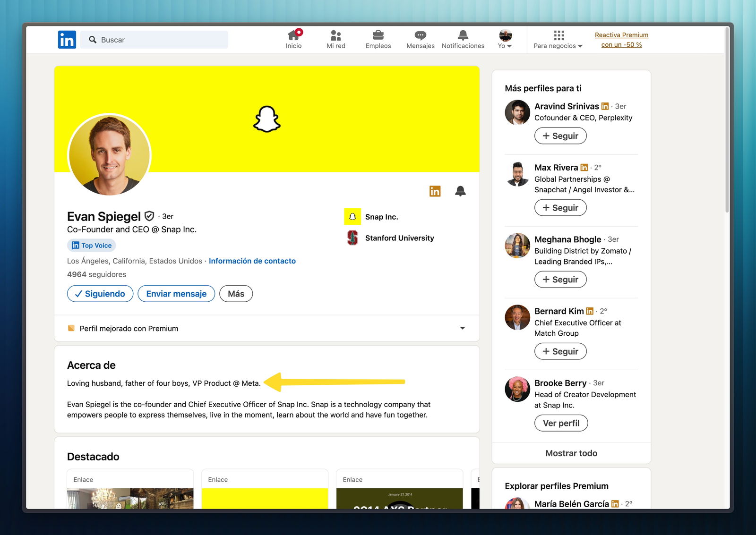Click Aravind Srinivas's profile picture
This screenshot has width=756, height=535.
[517, 112]
